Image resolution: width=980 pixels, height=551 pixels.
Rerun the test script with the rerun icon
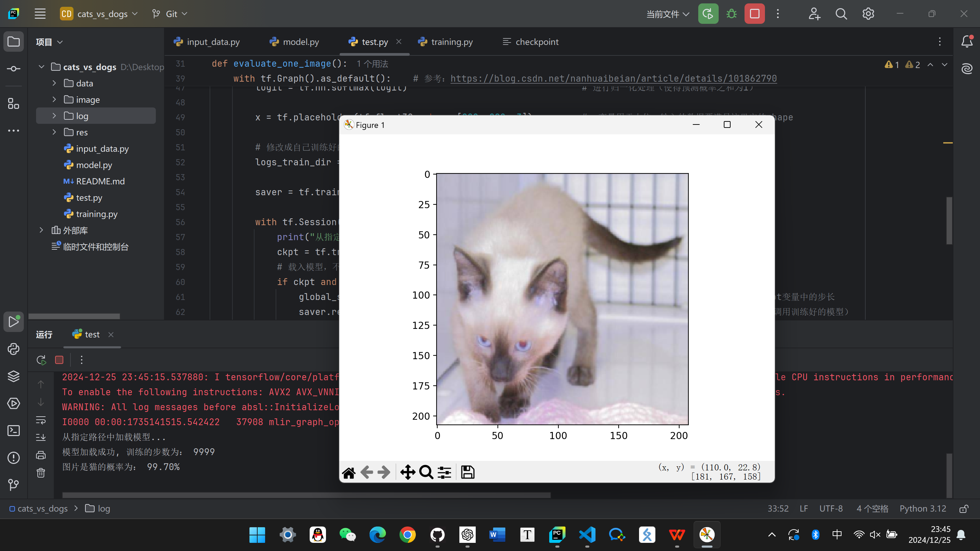tap(41, 360)
